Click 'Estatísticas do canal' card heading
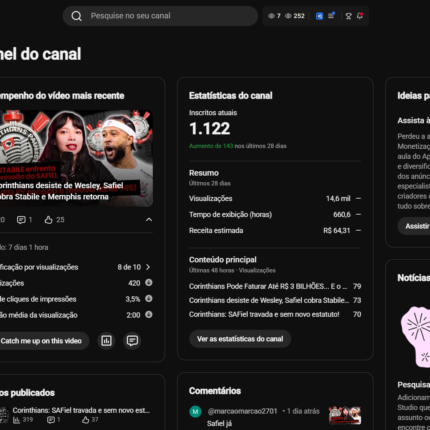Viewport: 430px width, 430px height. [231, 96]
